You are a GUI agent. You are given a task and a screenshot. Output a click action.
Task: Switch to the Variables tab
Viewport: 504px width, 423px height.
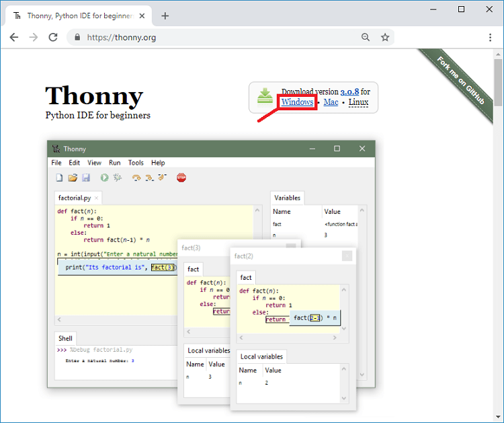[288, 198]
